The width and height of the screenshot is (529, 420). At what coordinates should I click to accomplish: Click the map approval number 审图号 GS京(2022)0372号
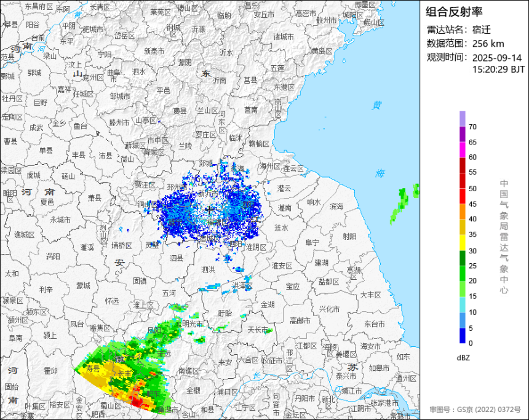[475, 410]
